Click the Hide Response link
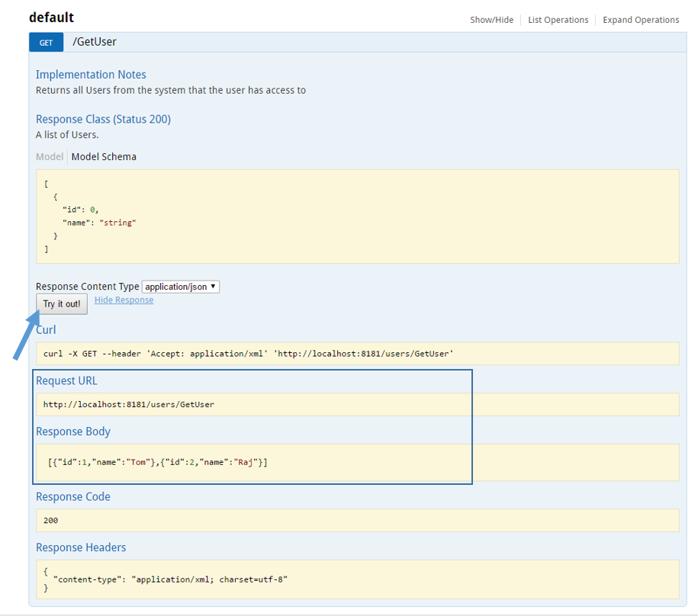This screenshot has width=698, height=616. coord(124,300)
